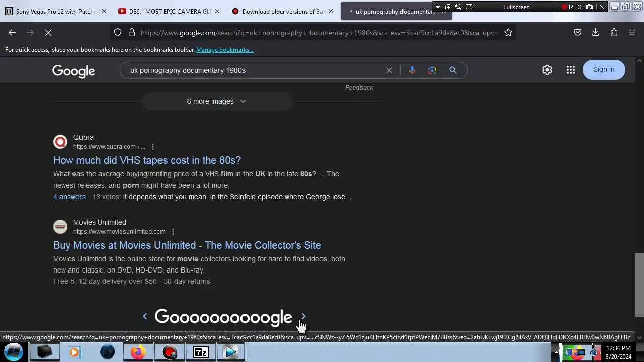Click the Feedback link
The height and width of the screenshot is (362, 644).
[359, 88]
